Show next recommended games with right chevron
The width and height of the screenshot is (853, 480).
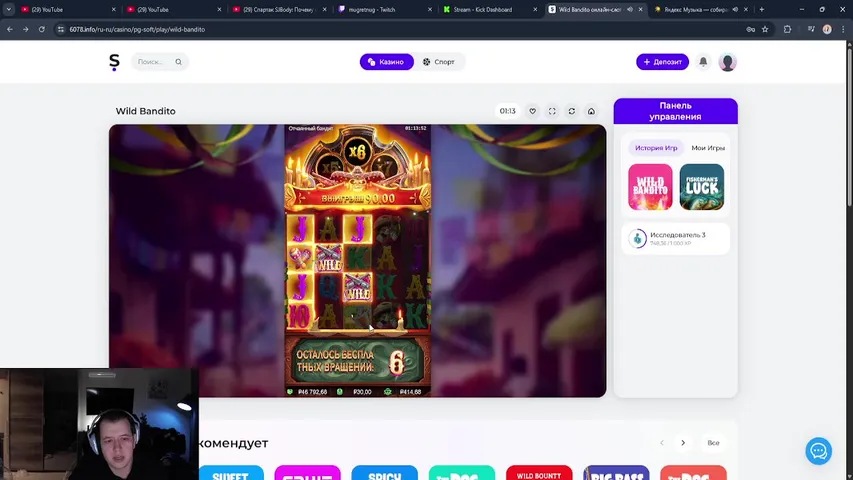click(683, 443)
